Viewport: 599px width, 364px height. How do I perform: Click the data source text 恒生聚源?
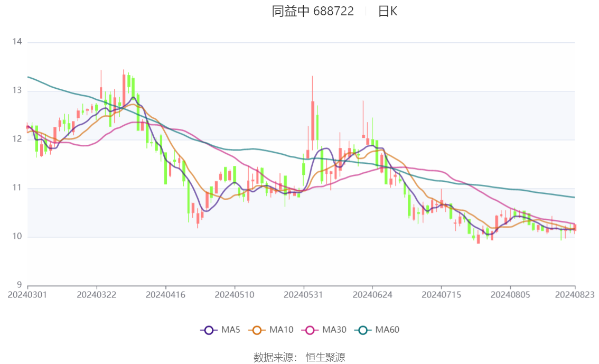[325, 358]
